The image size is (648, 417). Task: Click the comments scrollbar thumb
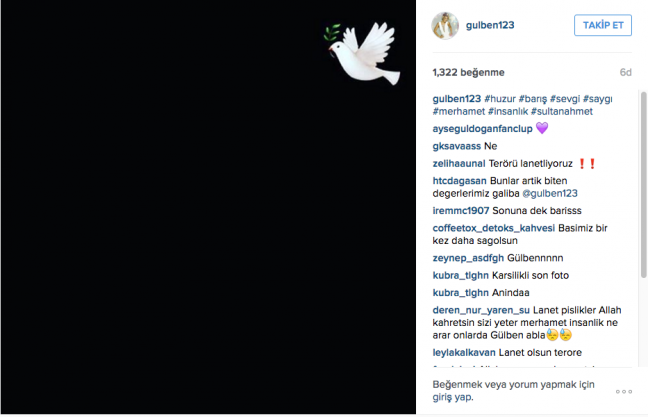coord(643,184)
